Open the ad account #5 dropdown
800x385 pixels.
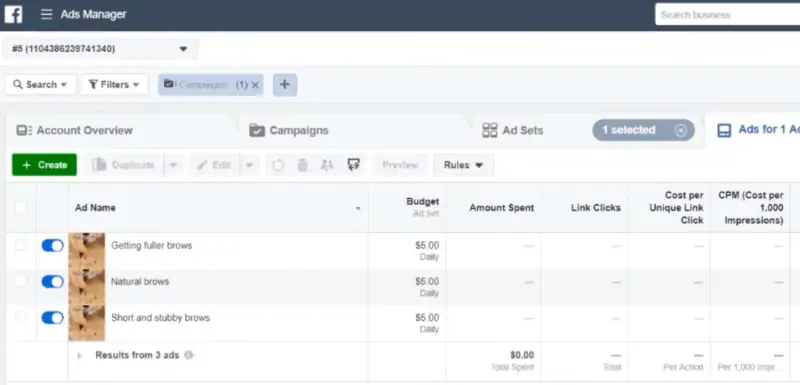pyautogui.click(x=100, y=49)
